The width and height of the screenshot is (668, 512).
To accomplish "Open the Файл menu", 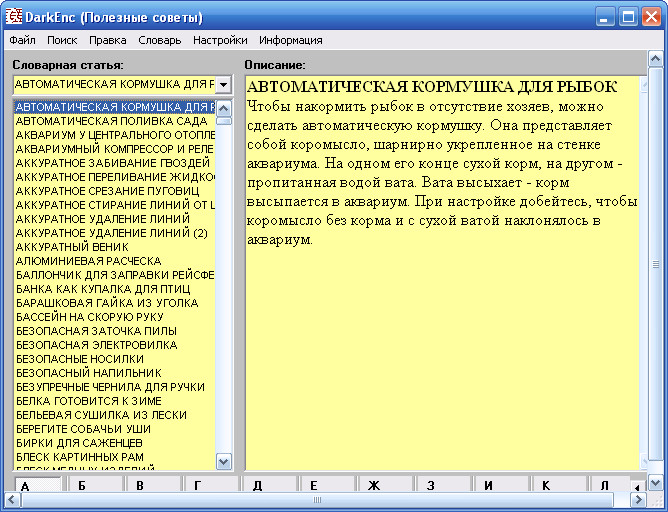I will (x=23, y=40).
